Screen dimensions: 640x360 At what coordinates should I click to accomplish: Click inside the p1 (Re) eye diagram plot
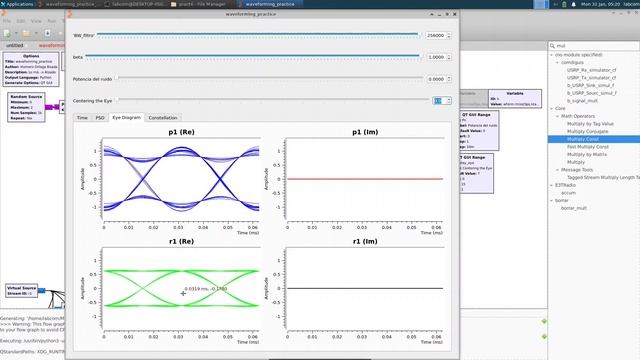pyautogui.click(x=181, y=179)
